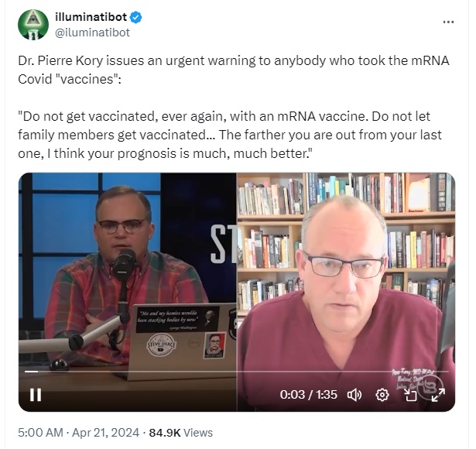Enter fullscreen with the expand arrows icon

coord(438,395)
